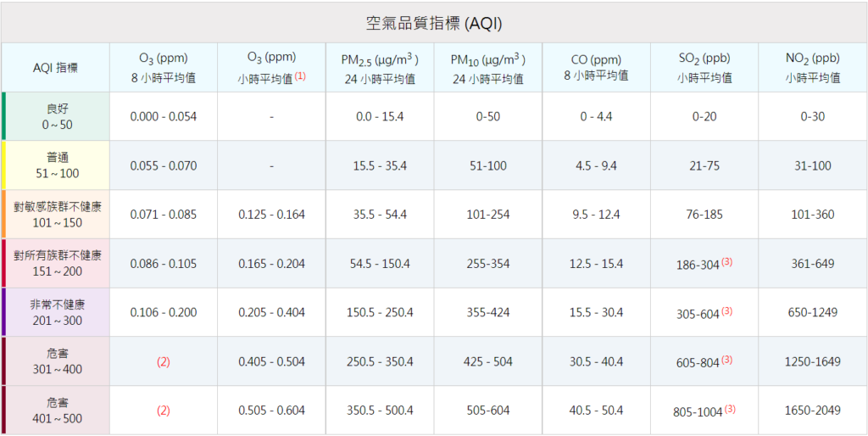Screen dimensions: 868x436
Task: Click the cell "0.405 - 0.504"
Action: pos(272,361)
